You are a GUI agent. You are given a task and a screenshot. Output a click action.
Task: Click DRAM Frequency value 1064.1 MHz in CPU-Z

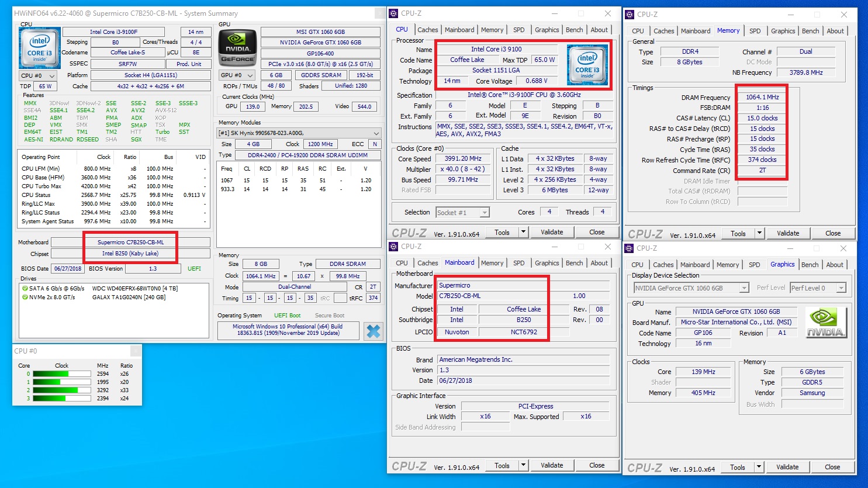(x=762, y=97)
